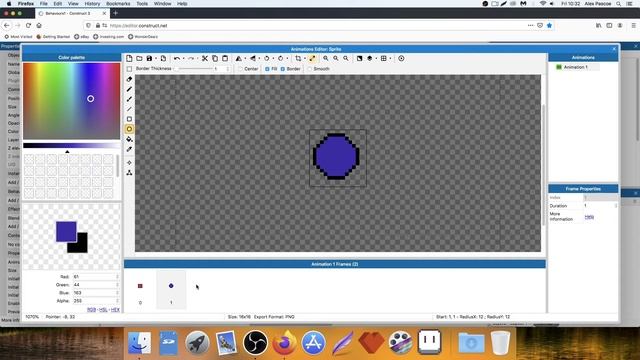Click the Copy icon in toolbar

pos(215,58)
